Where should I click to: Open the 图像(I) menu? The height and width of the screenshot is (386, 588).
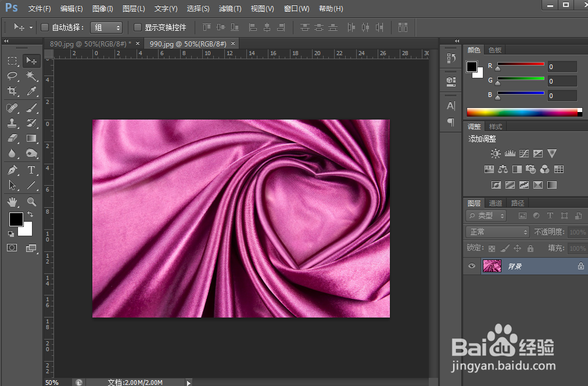click(x=102, y=8)
